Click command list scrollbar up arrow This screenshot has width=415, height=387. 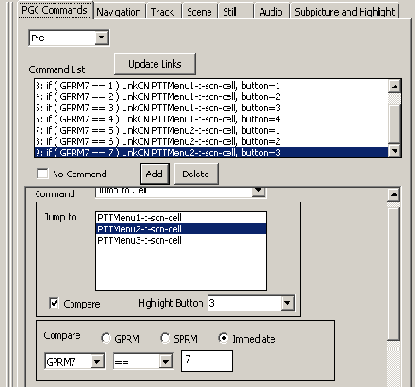394,86
